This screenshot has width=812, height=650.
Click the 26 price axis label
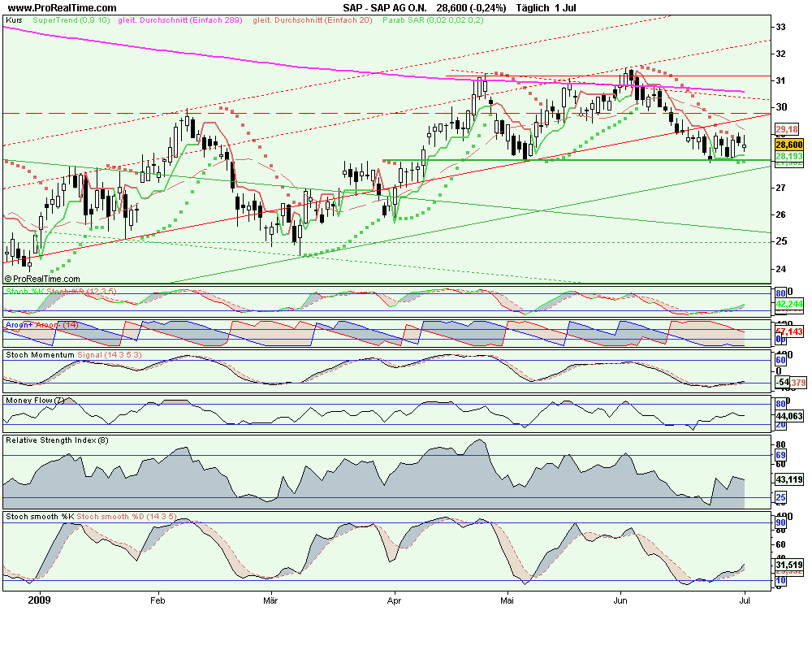tap(780, 214)
